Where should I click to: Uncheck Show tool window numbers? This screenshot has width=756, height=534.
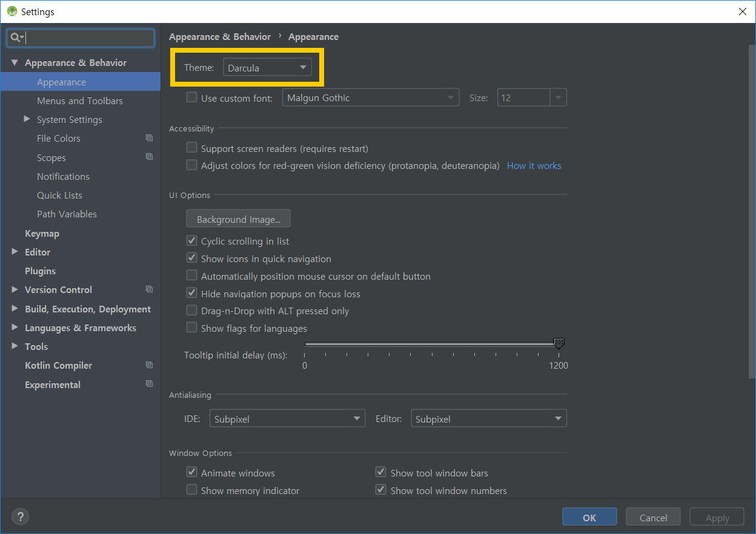[380, 490]
